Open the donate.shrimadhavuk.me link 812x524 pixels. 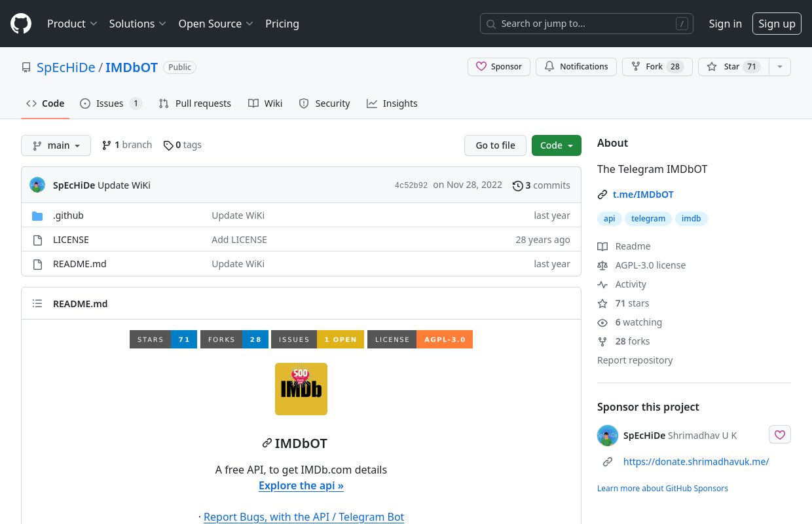pyautogui.click(x=696, y=462)
